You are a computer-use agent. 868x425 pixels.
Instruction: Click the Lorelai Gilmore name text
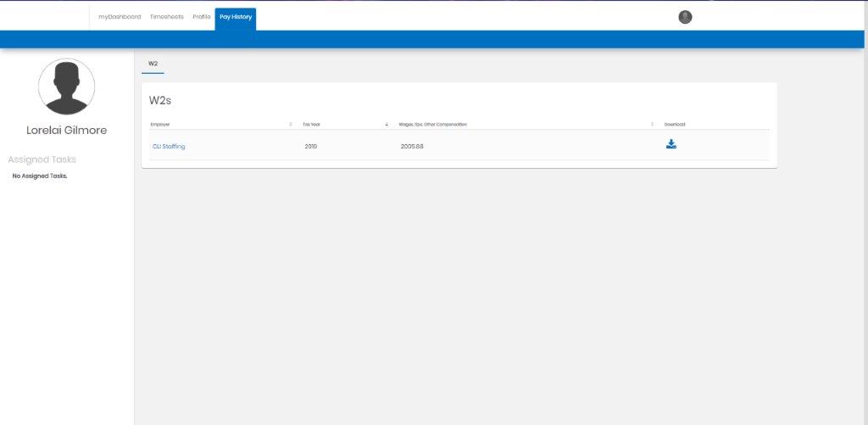point(67,131)
